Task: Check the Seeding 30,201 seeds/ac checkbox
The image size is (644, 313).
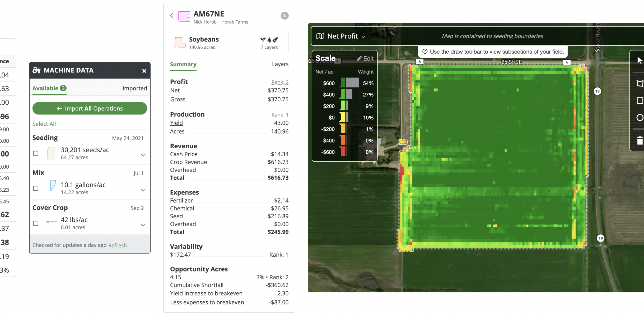Action: click(x=36, y=153)
